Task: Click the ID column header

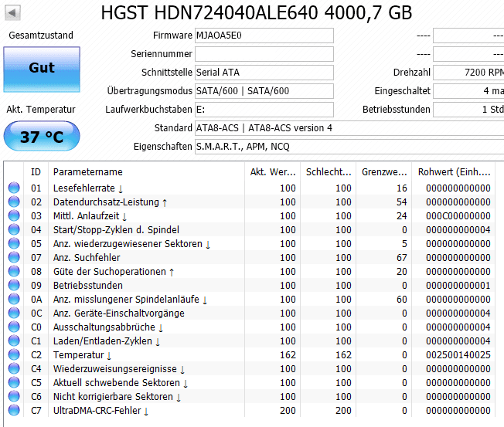Action: point(36,172)
